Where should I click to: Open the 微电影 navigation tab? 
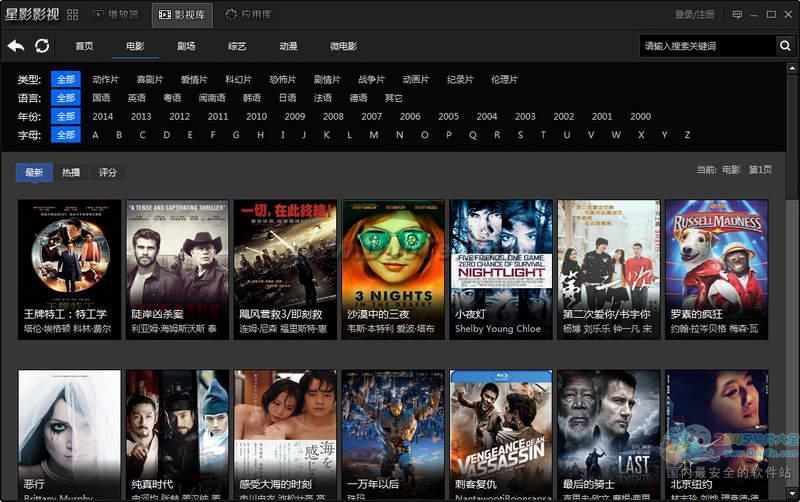tap(343, 46)
